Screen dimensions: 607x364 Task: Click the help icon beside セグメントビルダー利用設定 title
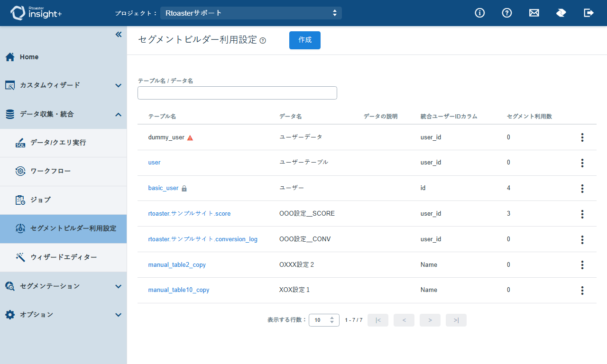click(x=263, y=41)
